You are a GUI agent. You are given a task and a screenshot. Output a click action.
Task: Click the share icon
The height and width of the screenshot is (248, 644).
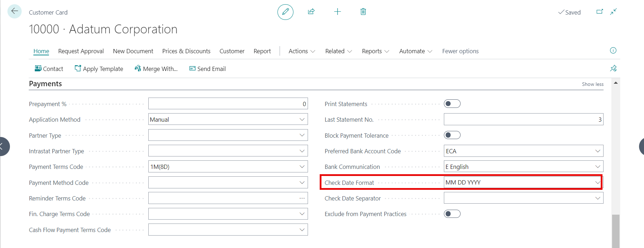(x=311, y=12)
